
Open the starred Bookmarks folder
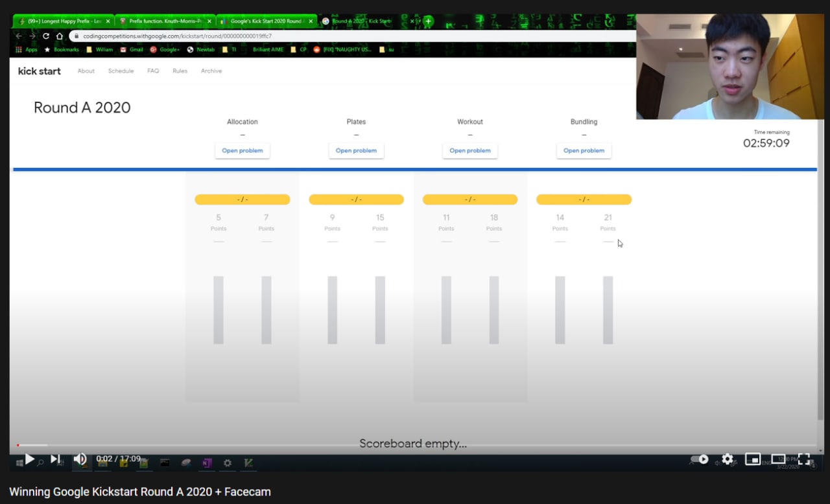[x=62, y=49]
